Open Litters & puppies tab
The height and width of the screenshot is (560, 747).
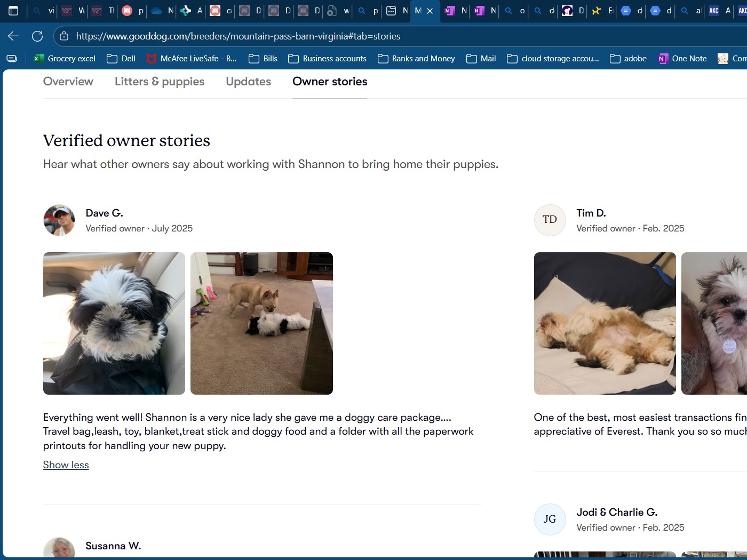point(160,82)
